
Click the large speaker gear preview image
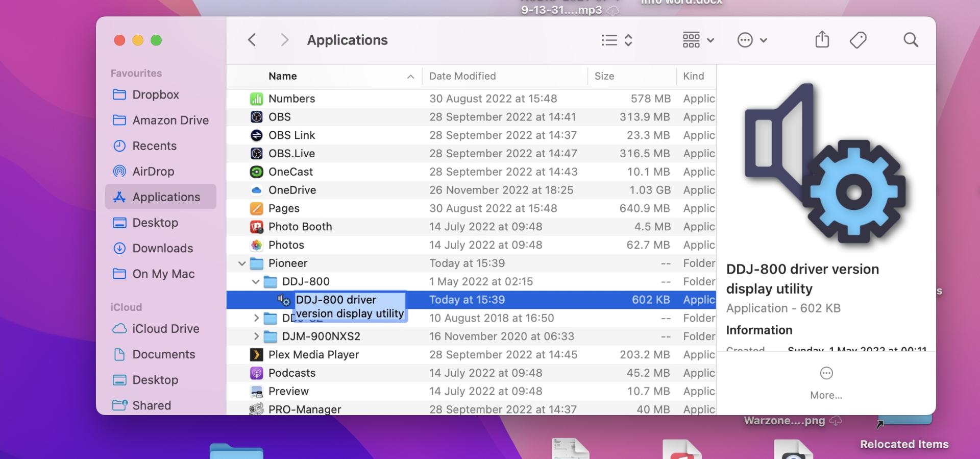pos(826,165)
